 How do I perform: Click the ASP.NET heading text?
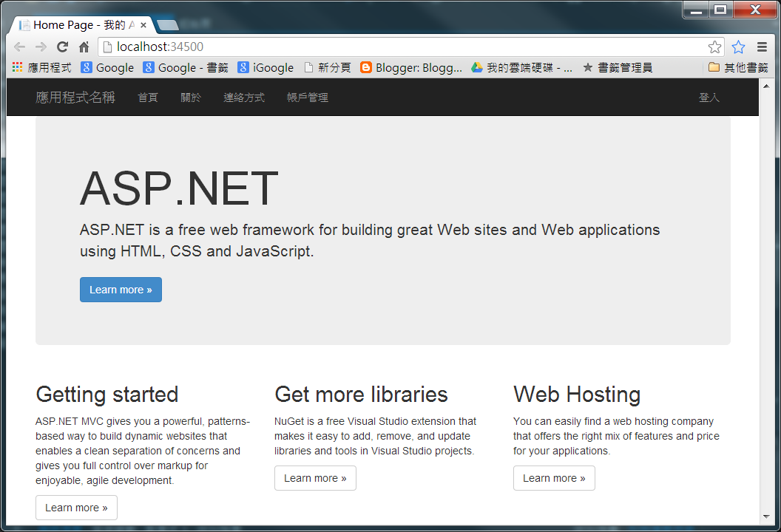[179, 188]
